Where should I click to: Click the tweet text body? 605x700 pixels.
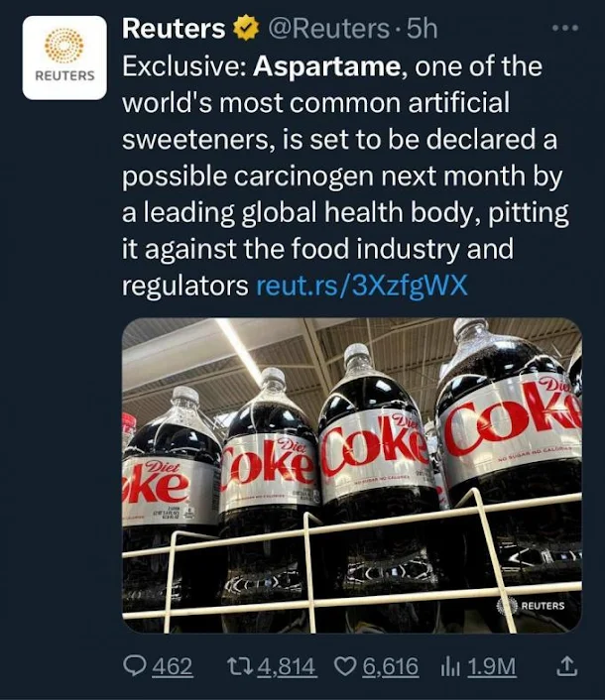[x=345, y=175]
